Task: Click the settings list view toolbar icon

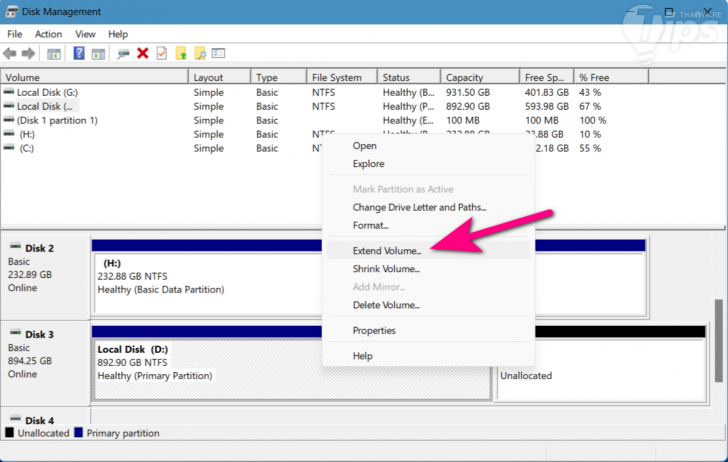Action: pos(218,53)
